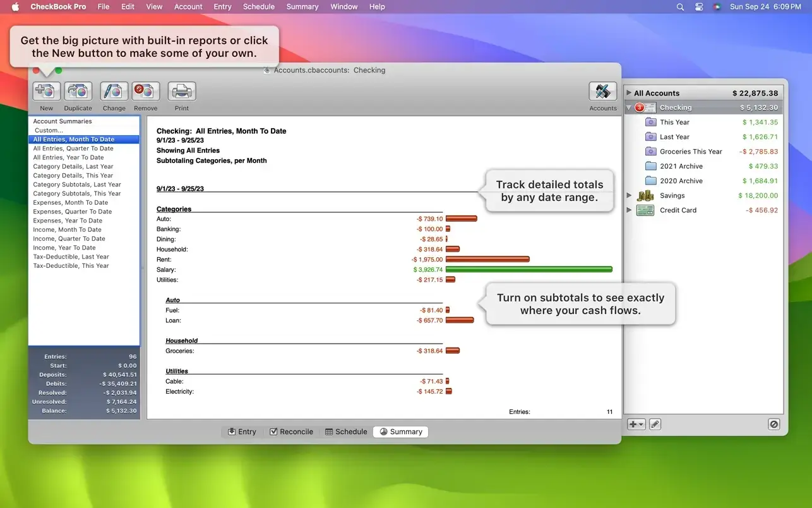Collapse the Checking account triangle
Screen dimensions: 812x508
click(x=629, y=107)
